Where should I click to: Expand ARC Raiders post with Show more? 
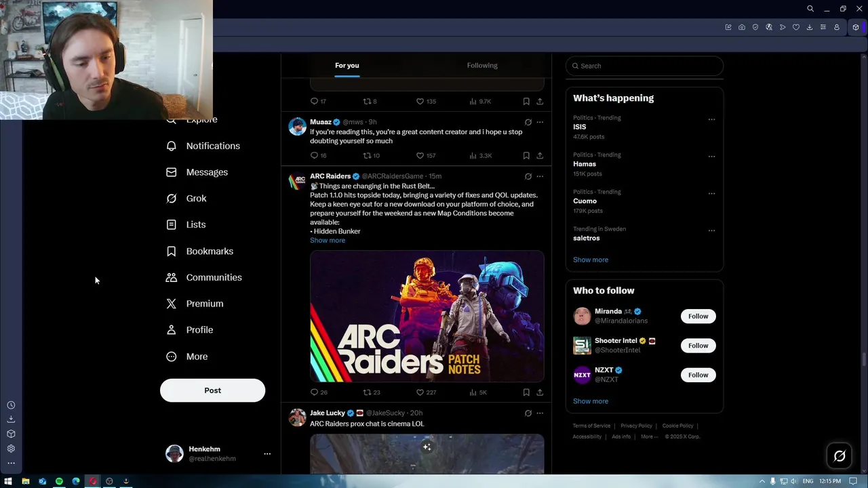[x=328, y=241]
